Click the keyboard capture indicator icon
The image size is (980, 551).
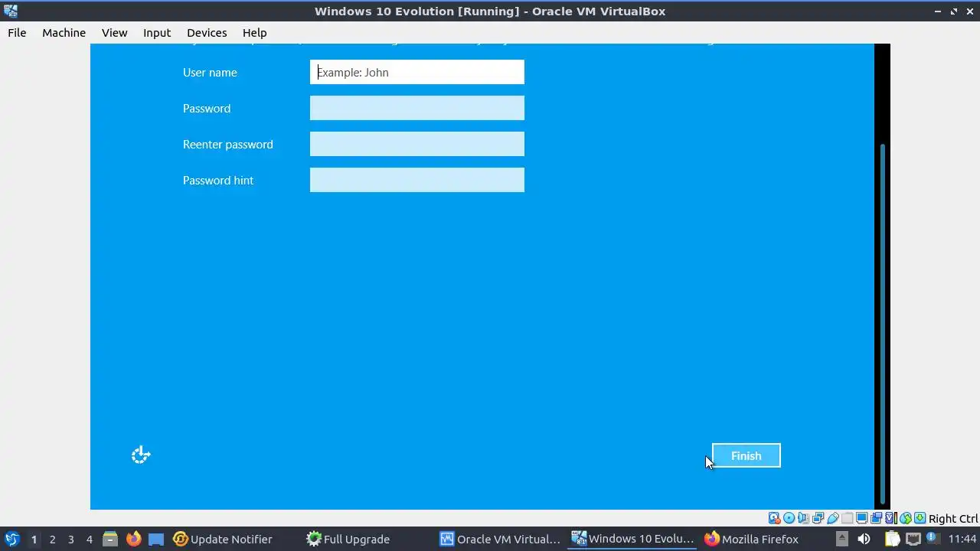tap(920, 518)
